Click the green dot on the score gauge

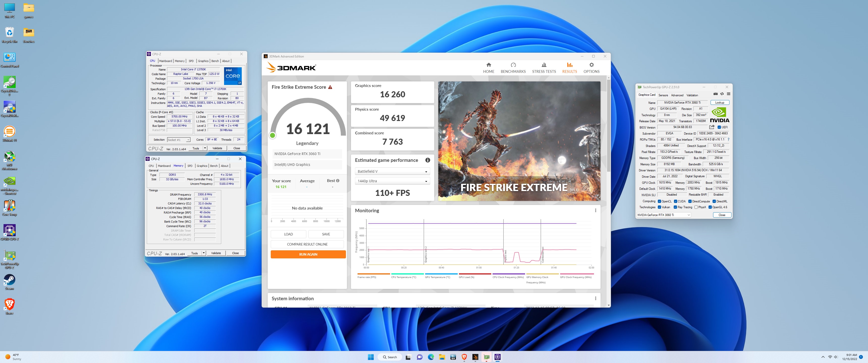(272, 135)
